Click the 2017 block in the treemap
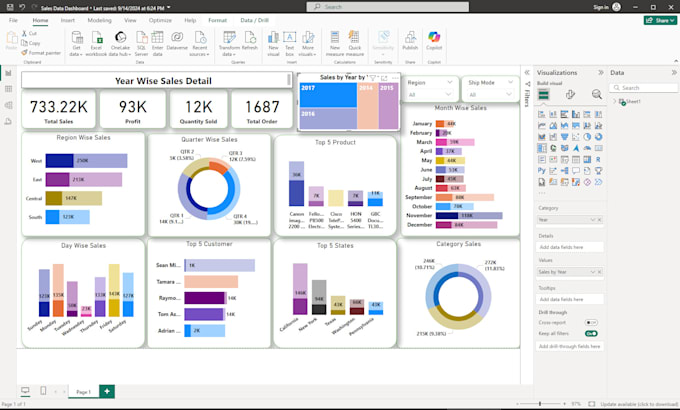680x410 pixels. [328, 95]
